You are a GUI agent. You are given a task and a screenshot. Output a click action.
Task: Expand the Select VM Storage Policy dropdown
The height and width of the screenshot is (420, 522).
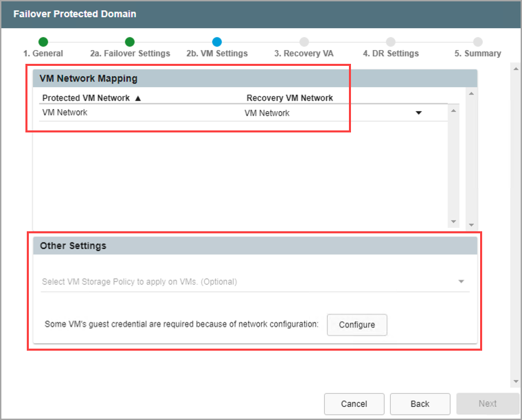[461, 281]
